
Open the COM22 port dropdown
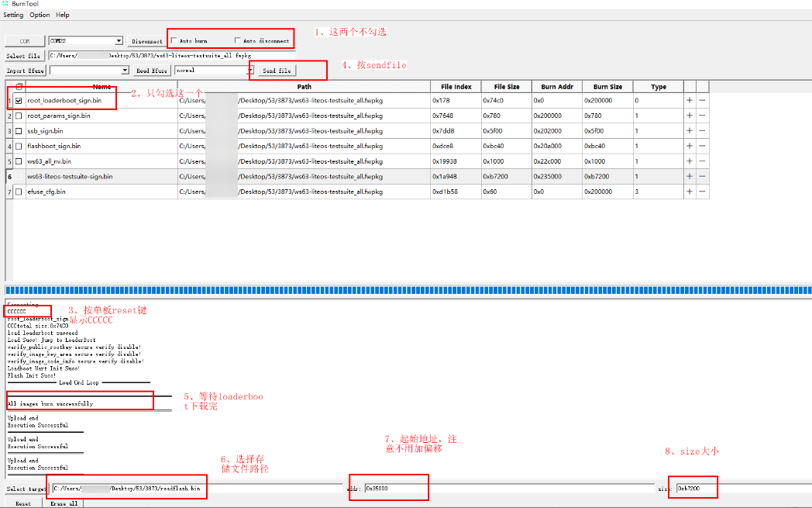point(119,40)
